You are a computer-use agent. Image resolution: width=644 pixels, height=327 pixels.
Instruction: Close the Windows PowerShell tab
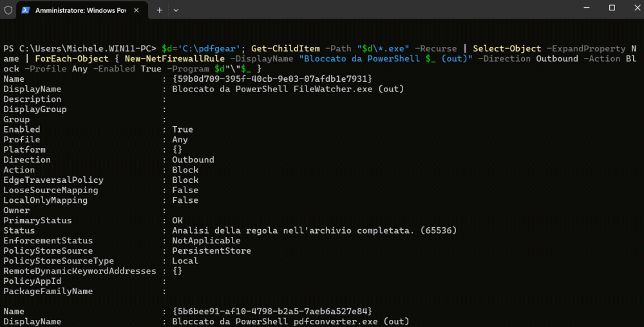(137, 10)
